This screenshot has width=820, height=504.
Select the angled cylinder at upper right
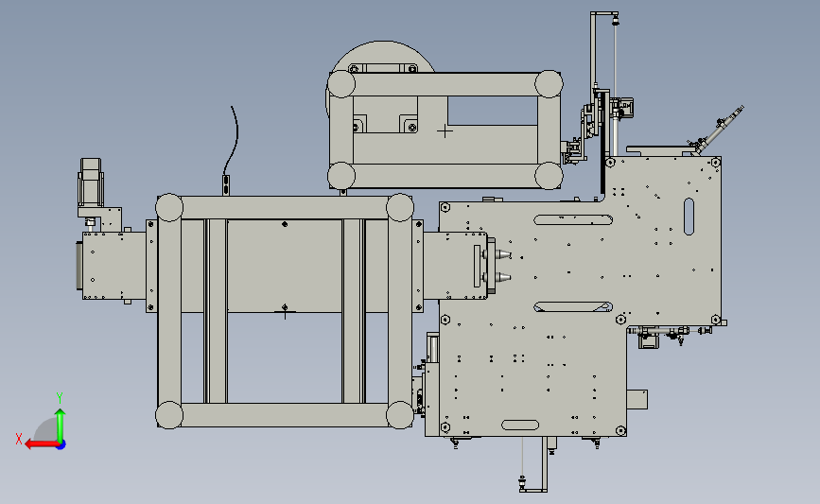719,130
